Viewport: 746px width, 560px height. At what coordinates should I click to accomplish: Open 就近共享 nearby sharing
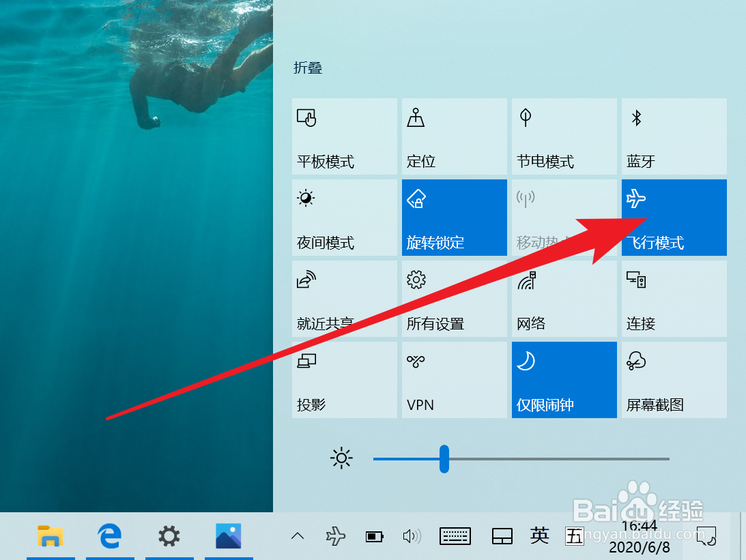tap(344, 299)
